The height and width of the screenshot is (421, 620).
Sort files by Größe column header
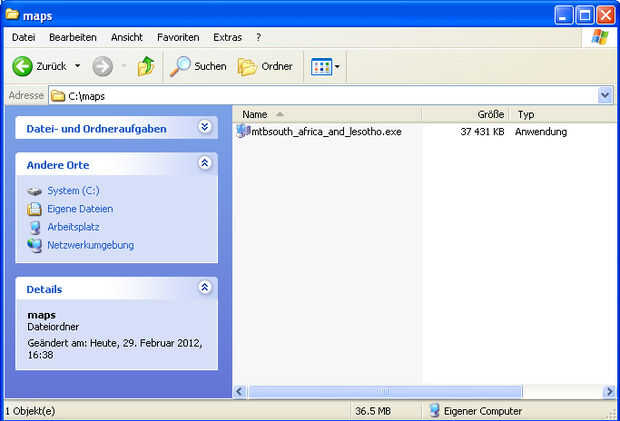click(465, 115)
